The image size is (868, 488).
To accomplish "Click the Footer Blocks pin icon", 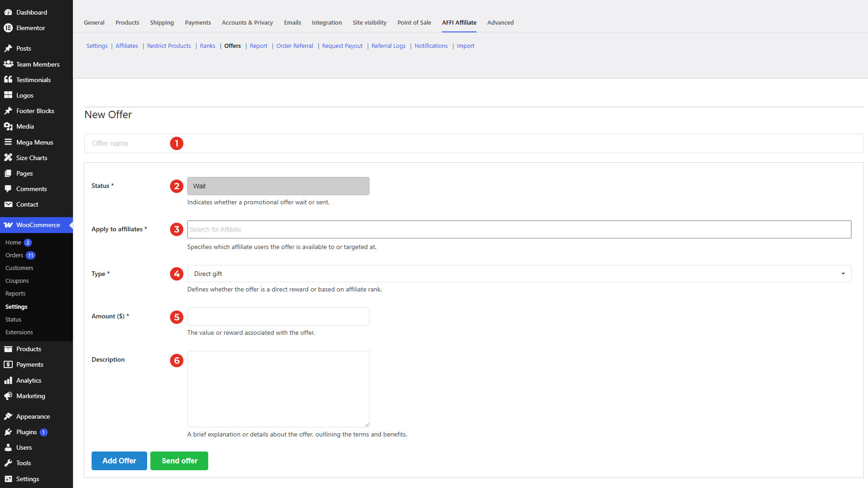I will tap(8, 111).
